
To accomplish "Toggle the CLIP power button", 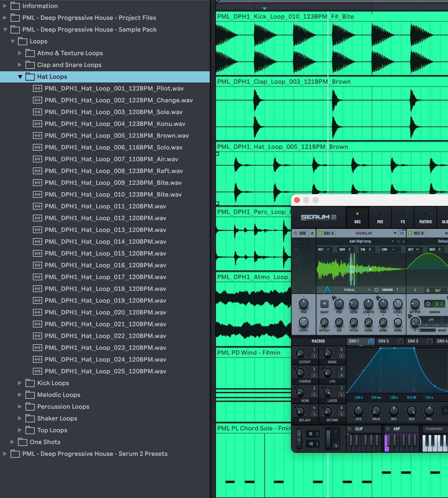I will [349, 429].
